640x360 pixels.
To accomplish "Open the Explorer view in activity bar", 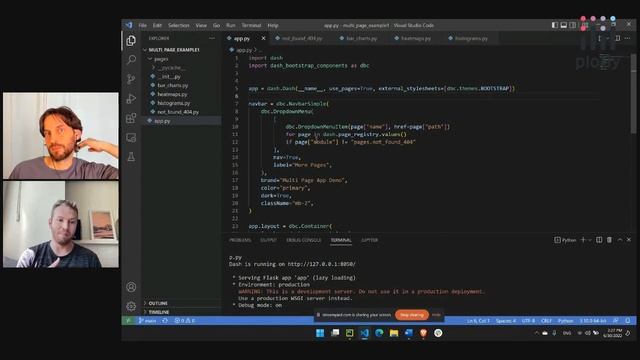I will point(131,40).
